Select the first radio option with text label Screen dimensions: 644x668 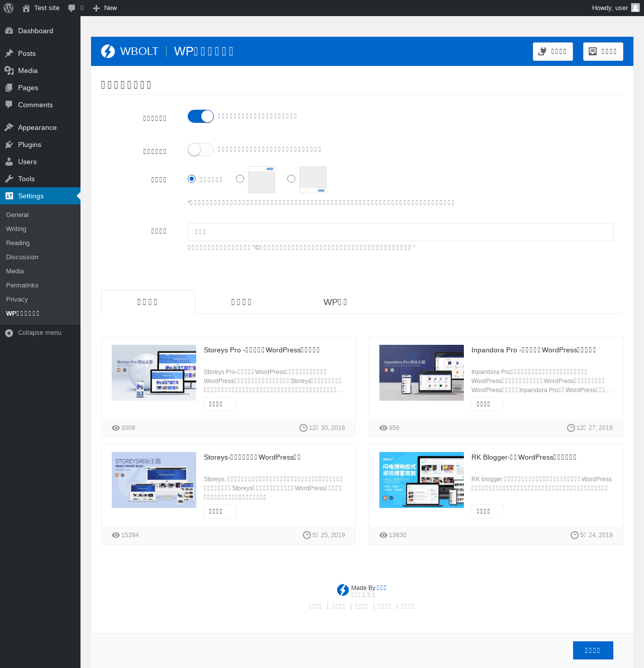click(192, 179)
